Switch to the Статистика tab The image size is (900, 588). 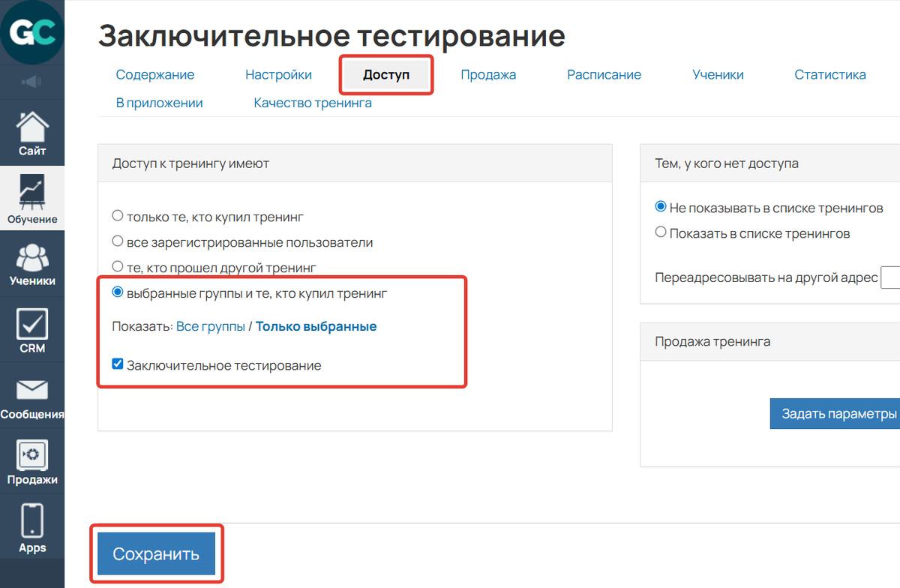pyautogui.click(x=829, y=74)
